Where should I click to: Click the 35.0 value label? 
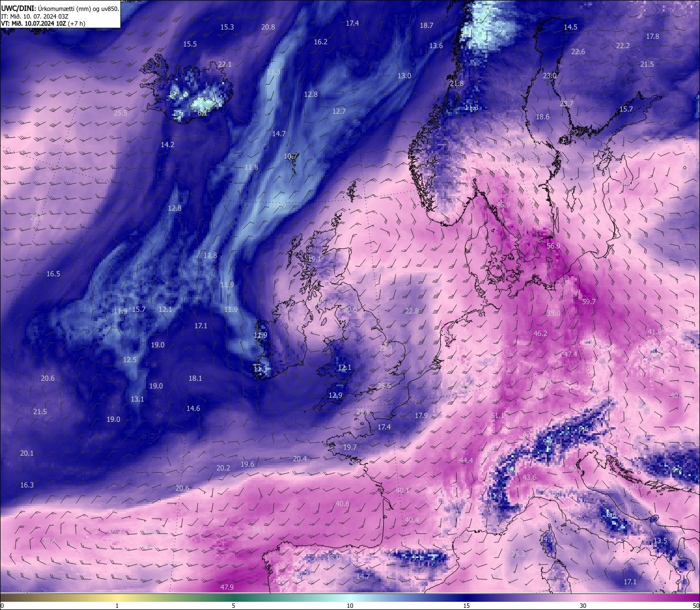pos(553,313)
